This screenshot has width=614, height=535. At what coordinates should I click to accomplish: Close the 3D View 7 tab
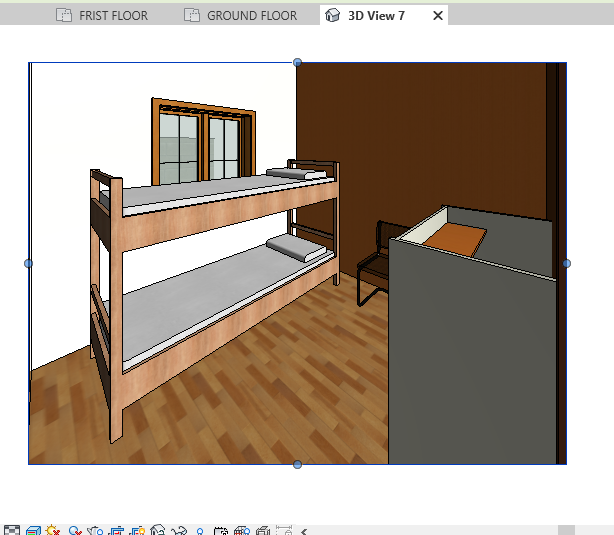[x=438, y=16]
